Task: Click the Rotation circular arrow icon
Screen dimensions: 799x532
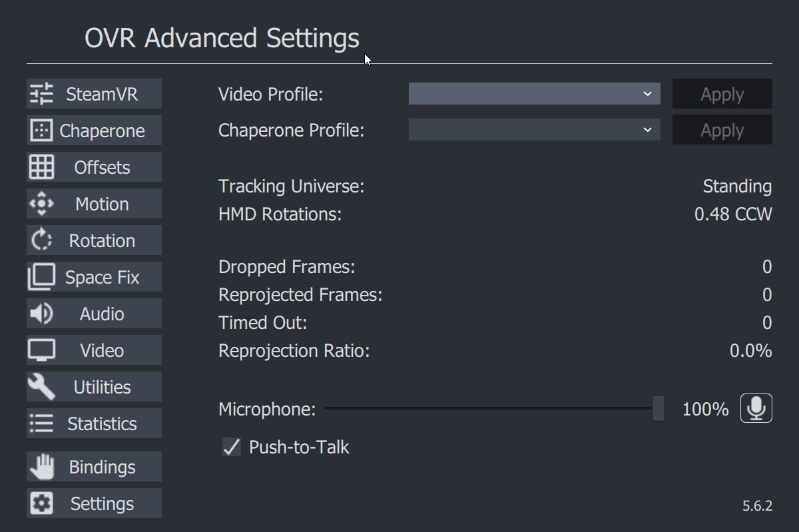Action: click(x=41, y=240)
